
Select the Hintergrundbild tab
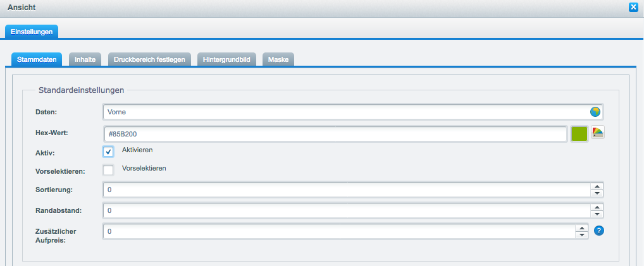click(226, 59)
